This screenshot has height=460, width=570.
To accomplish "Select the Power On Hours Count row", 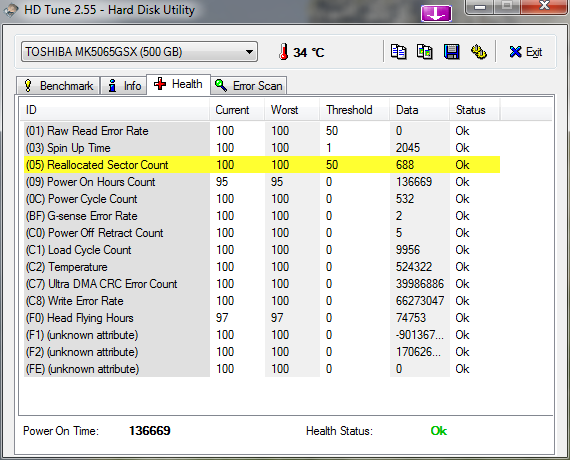I will click(x=262, y=182).
